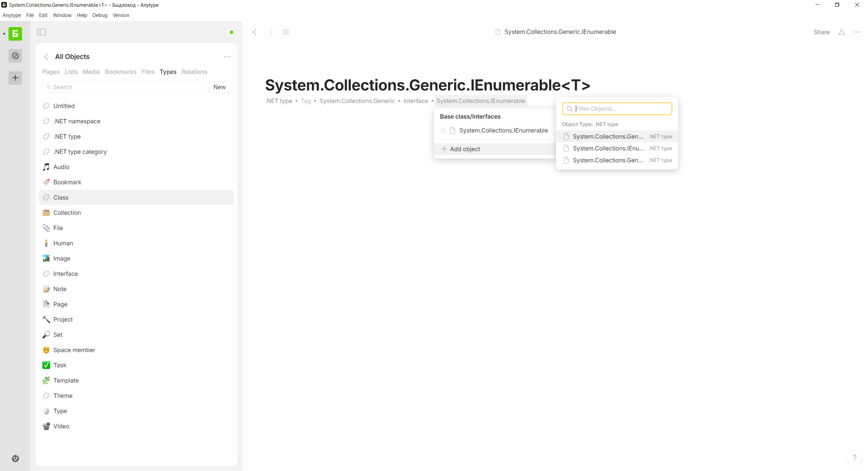Click the Set magnifier icon
Viewport: 868px width, 471px height.
46,334
